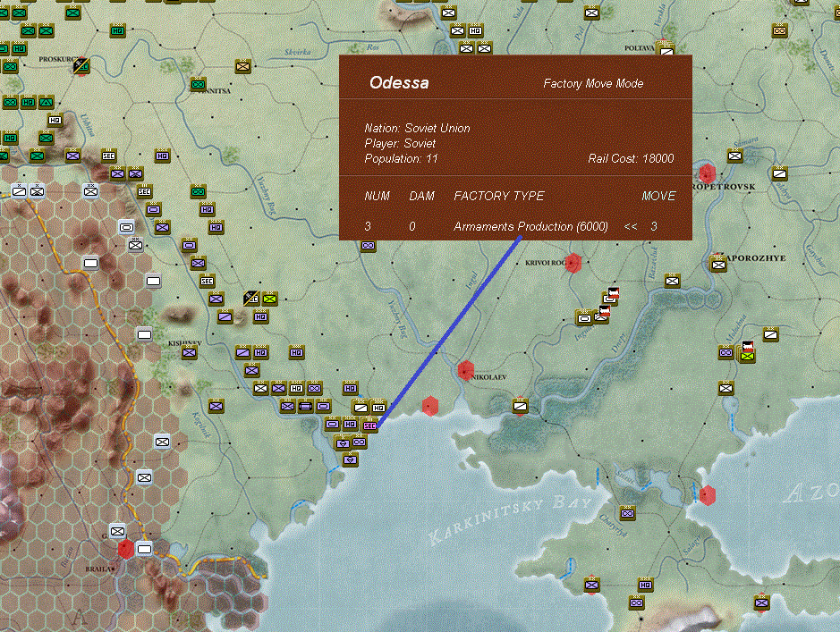Click the Odessa title in the brown panel
The height and width of the screenshot is (632, 840).
tap(399, 82)
